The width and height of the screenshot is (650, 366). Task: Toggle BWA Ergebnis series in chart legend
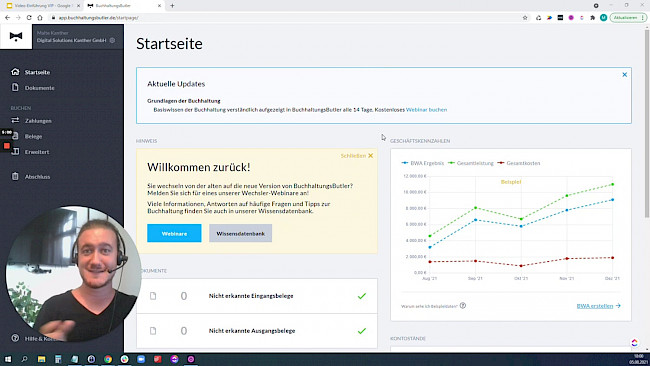pyautogui.click(x=422, y=163)
